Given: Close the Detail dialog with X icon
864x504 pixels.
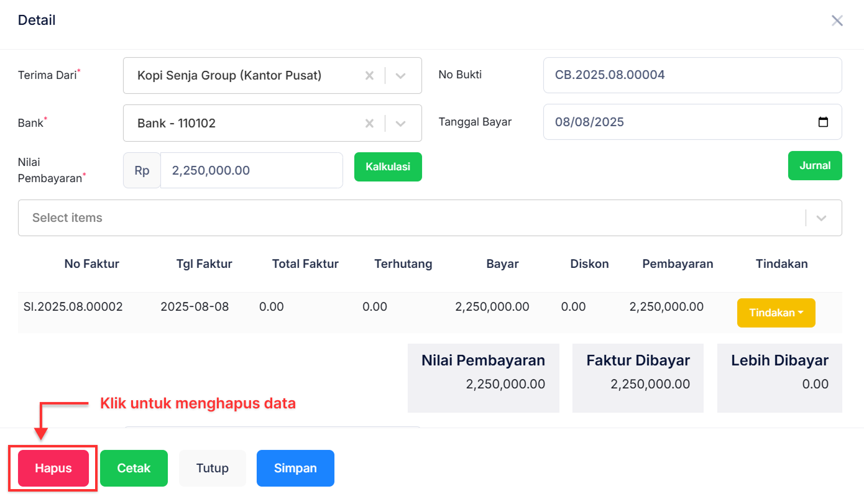Looking at the screenshot, I should (837, 21).
